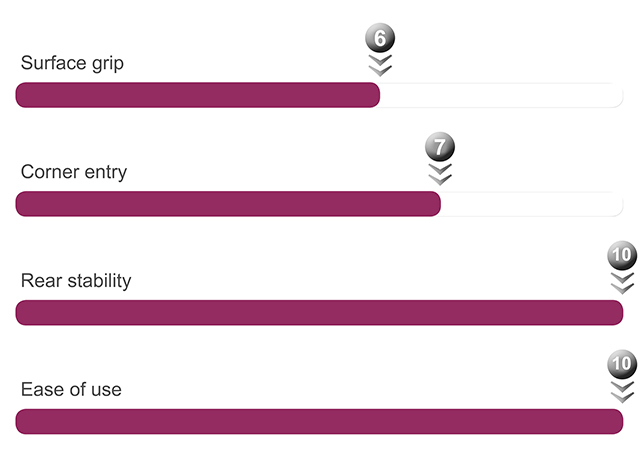Click the filled Corner entry rating bar

pos(228,204)
